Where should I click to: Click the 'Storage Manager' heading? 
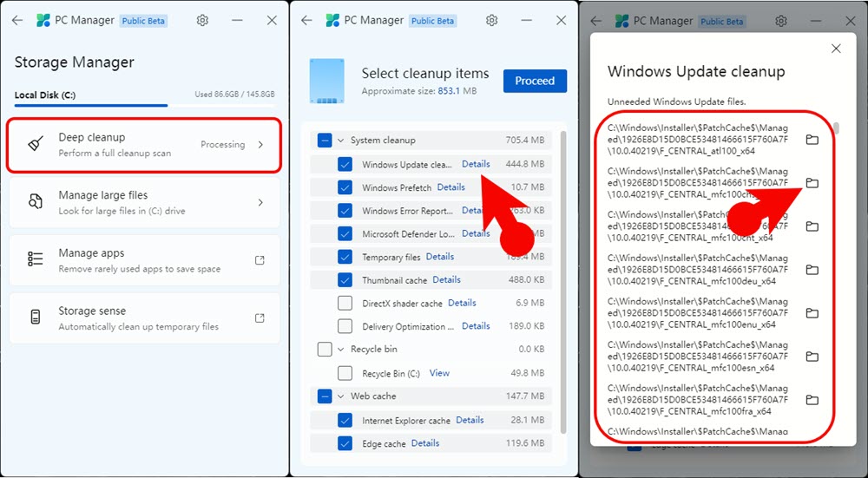tap(74, 62)
